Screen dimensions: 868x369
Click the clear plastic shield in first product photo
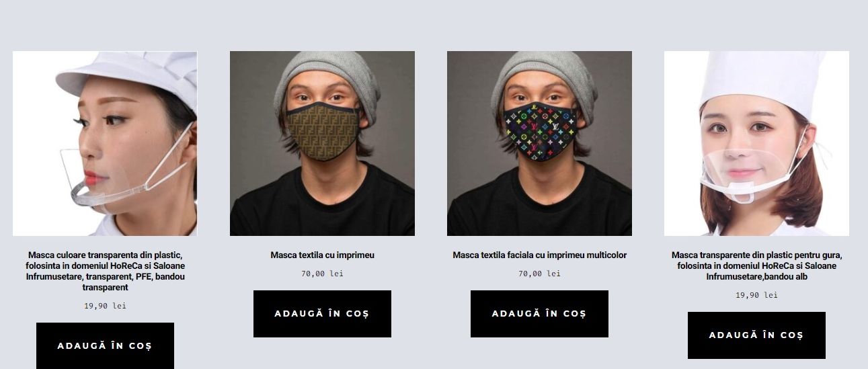click(x=114, y=175)
